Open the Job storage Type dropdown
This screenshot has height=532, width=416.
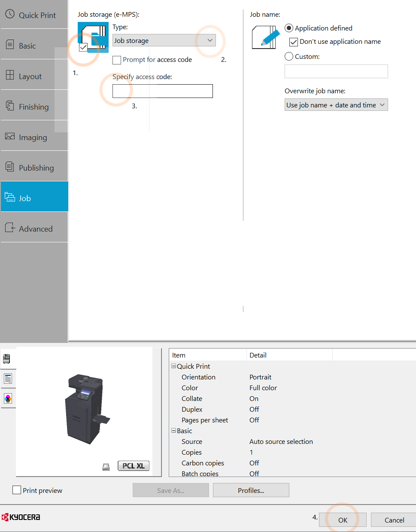[x=164, y=40]
